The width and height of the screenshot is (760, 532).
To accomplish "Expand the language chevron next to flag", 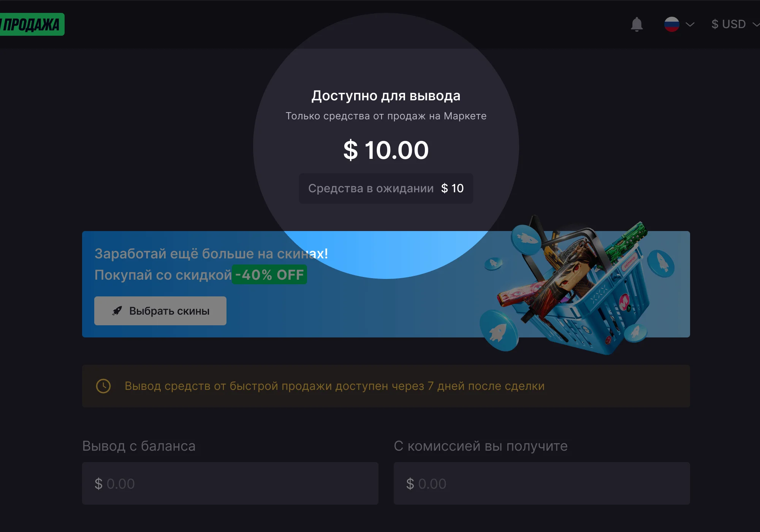I will [x=690, y=25].
